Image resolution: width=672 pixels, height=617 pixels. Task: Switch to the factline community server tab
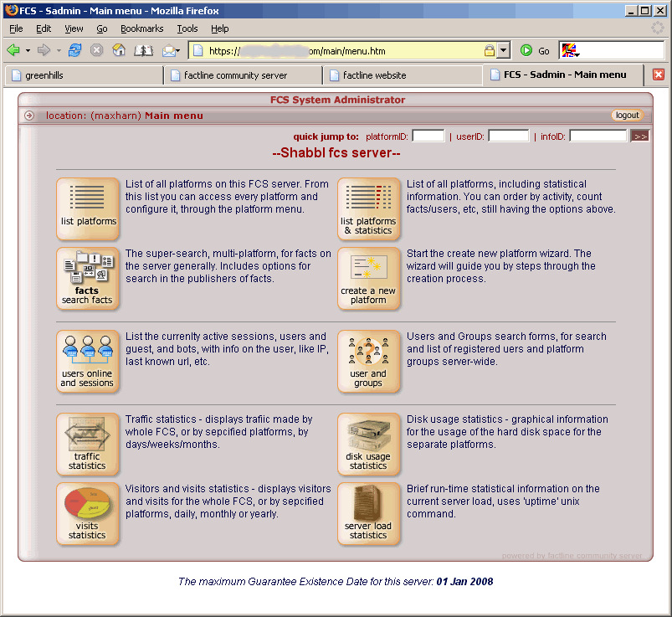coord(243,75)
